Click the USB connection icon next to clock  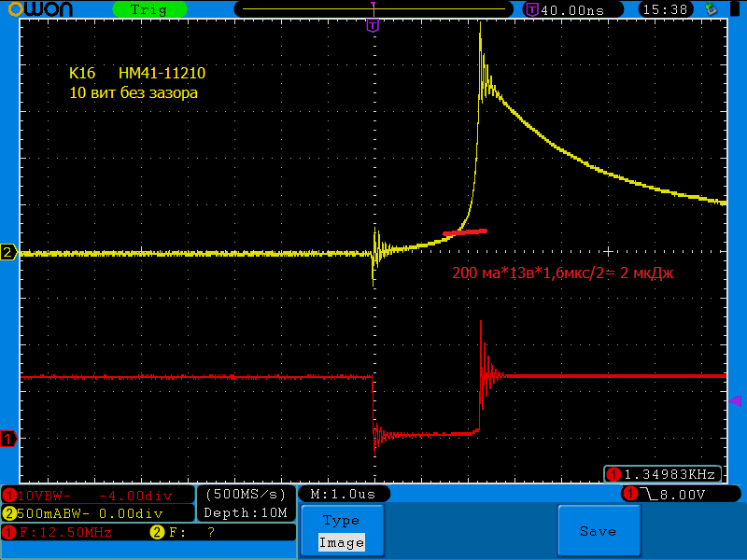712,9
